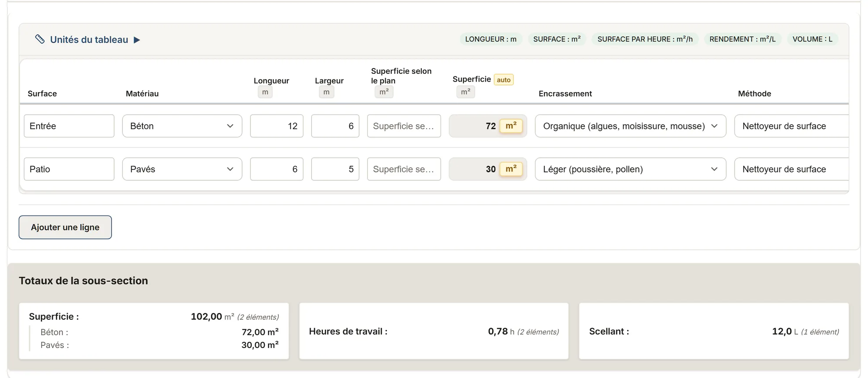Click the VOLUME : L unit chip

pos(812,39)
